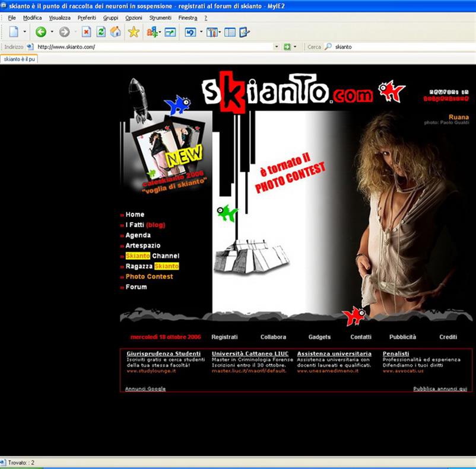Open the Modifica menu

point(33,18)
